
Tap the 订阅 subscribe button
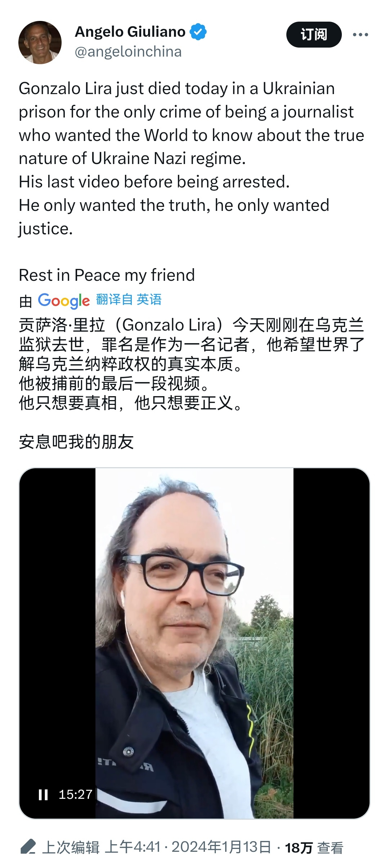314,35
